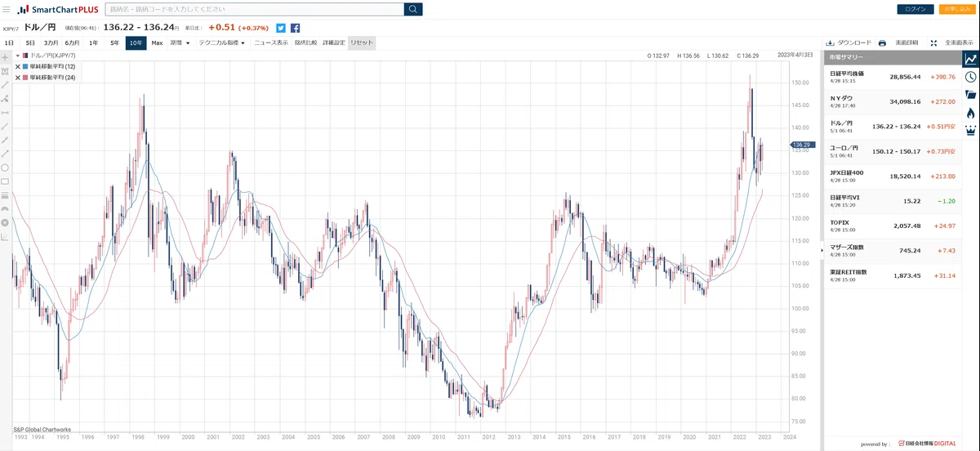The width and height of the screenshot is (980, 451).
Task: Switch to Max time range
Action: [157, 42]
